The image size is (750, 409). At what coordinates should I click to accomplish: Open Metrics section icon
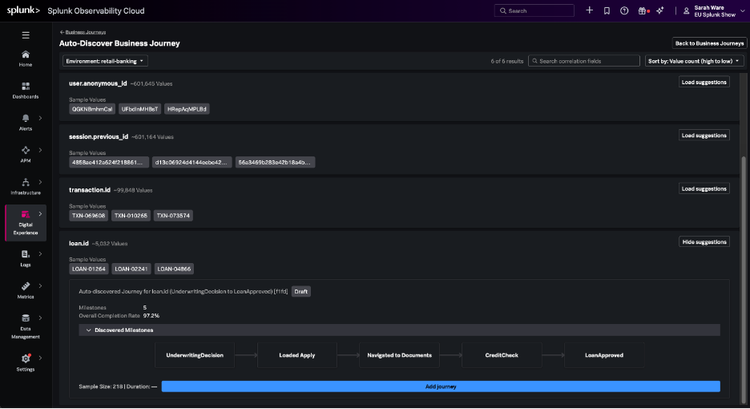click(x=25, y=286)
